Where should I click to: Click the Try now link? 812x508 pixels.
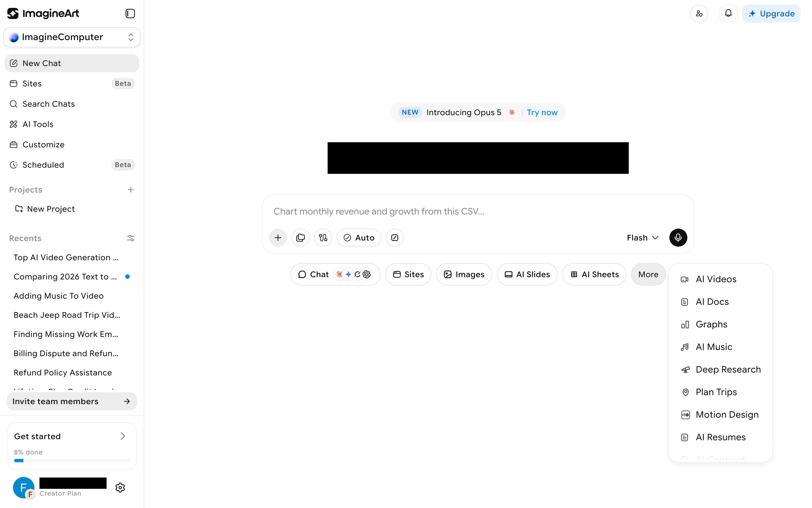(542, 112)
